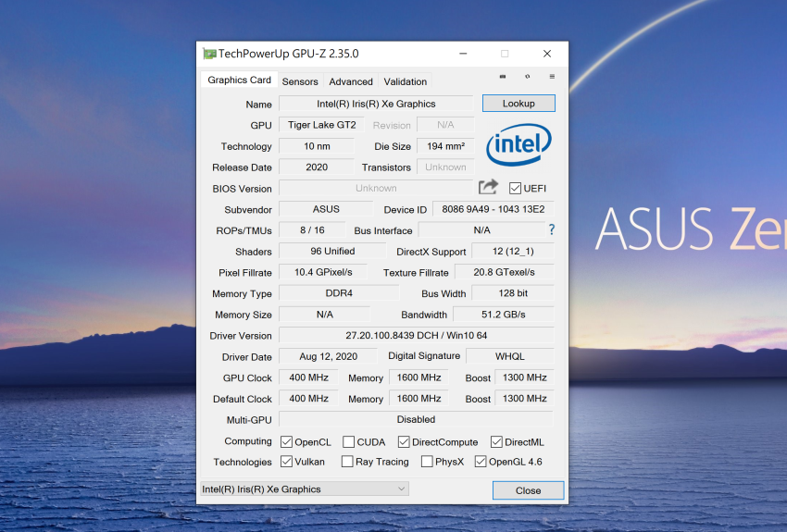Click the GPU Clock row Memory value 1600 MHz

pos(418,377)
